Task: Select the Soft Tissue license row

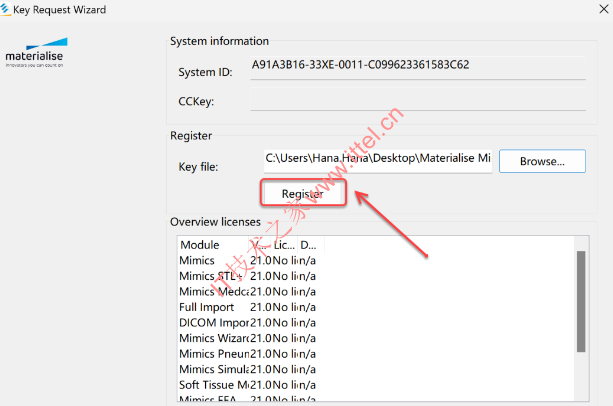Action: tap(247, 385)
